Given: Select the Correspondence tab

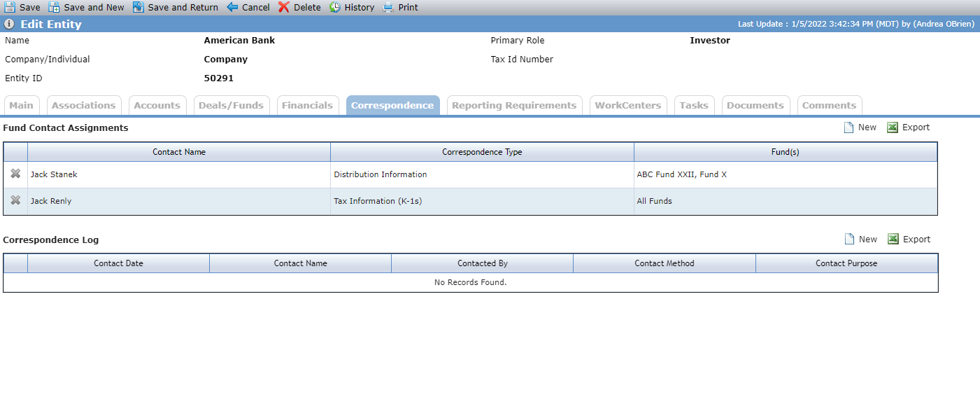Looking at the screenshot, I should [x=392, y=105].
